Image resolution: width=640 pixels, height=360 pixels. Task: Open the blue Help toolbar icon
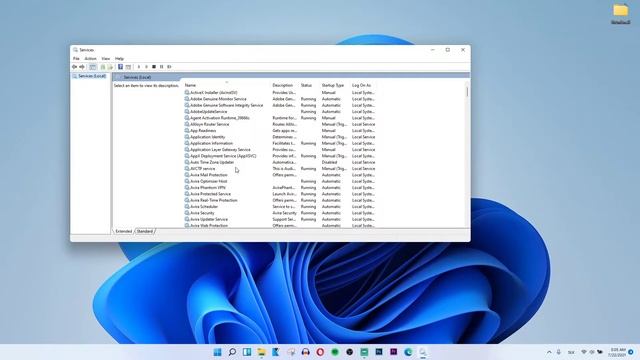pyautogui.click(x=120, y=67)
